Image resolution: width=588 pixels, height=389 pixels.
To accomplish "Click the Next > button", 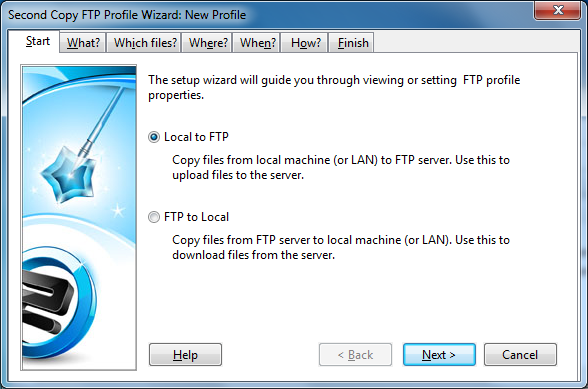I will 439,354.
